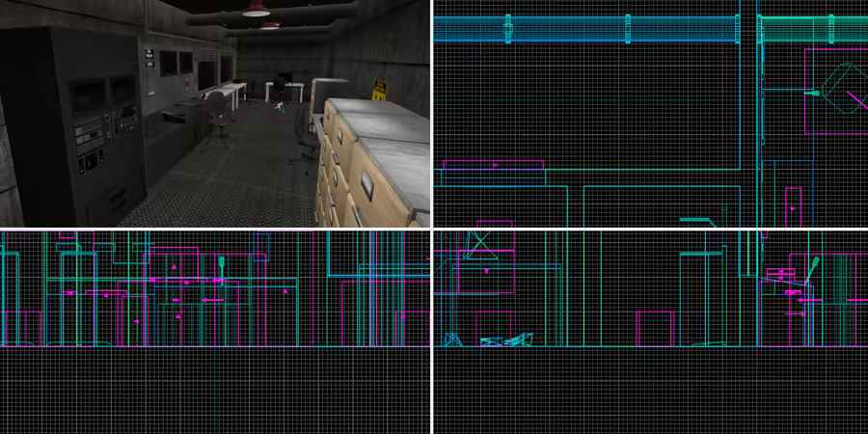Screen dimensions: 868x434
Task: Grab the horizontal splitter below the 3D view
Action: pyautogui.click(x=214, y=229)
